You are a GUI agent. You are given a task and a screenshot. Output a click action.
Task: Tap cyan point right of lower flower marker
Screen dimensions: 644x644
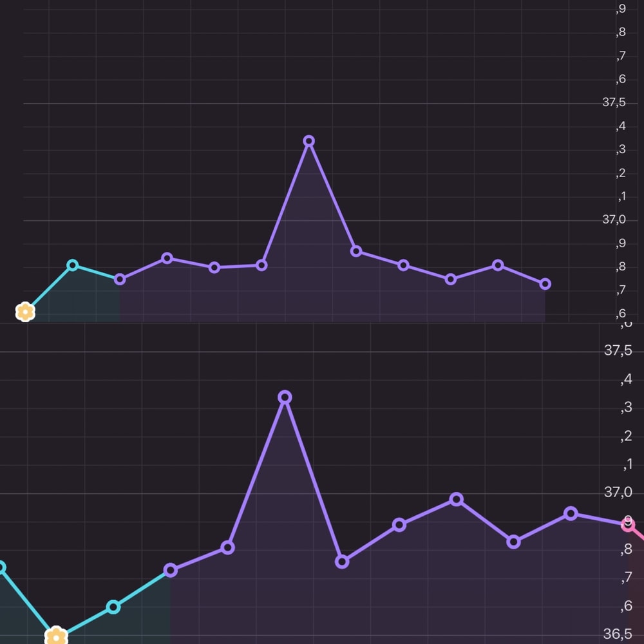pyautogui.click(x=113, y=607)
